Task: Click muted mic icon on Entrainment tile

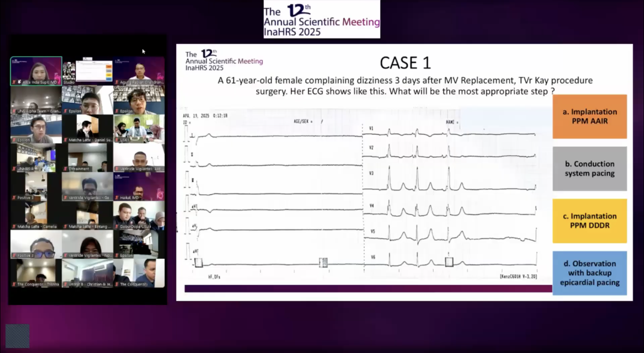Action: (x=65, y=169)
